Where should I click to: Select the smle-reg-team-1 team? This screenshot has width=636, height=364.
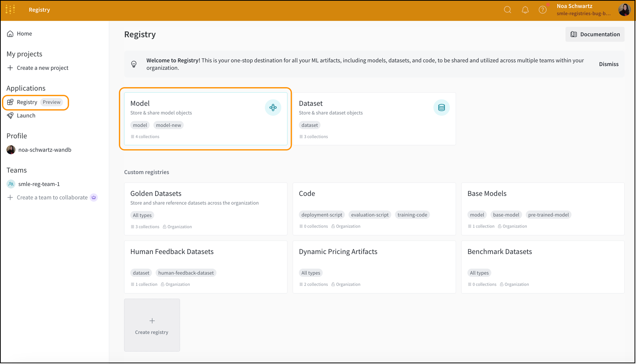39,184
